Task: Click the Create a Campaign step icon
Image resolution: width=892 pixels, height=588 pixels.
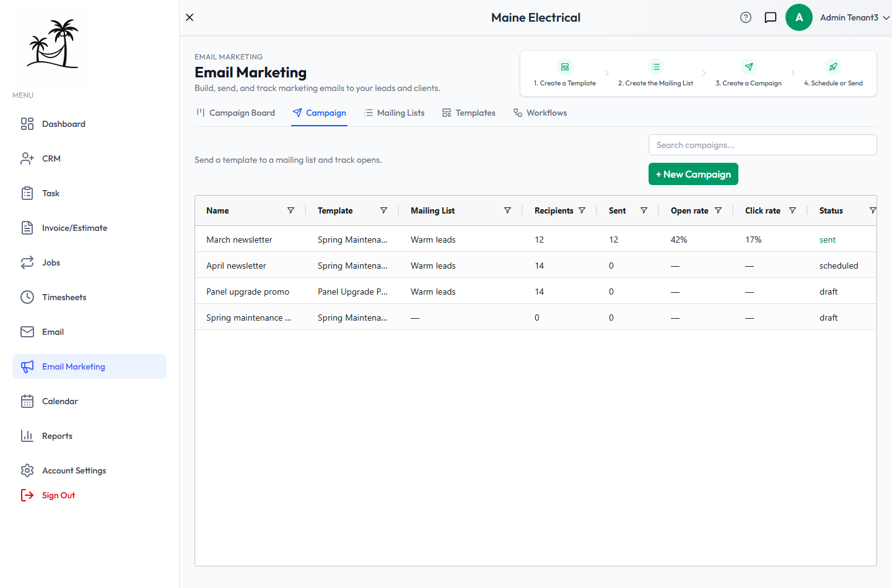Action: point(749,67)
